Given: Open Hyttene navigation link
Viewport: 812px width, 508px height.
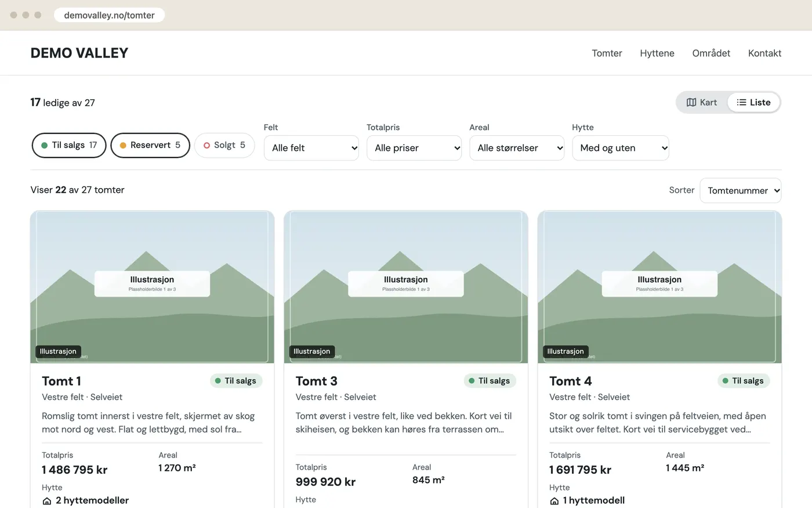Looking at the screenshot, I should 657,53.
